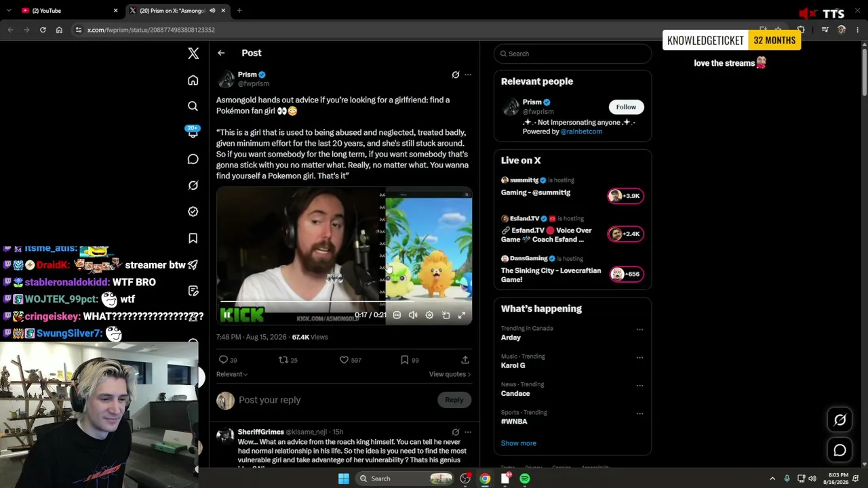The height and width of the screenshot is (488, 868).
Task: Go back using the Post back arrow
Action: (221, 53)
